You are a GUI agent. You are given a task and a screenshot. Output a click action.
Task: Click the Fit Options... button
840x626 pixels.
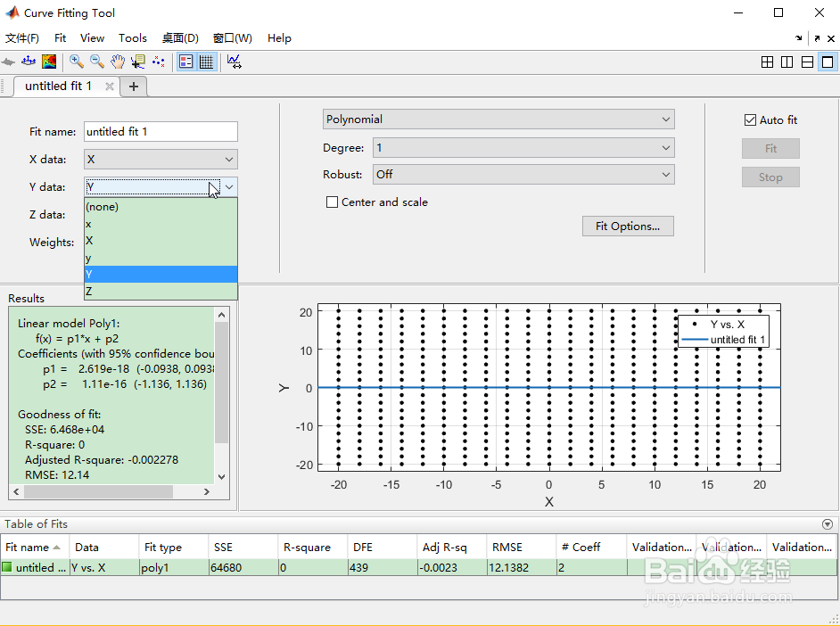[x=628, y=226]
